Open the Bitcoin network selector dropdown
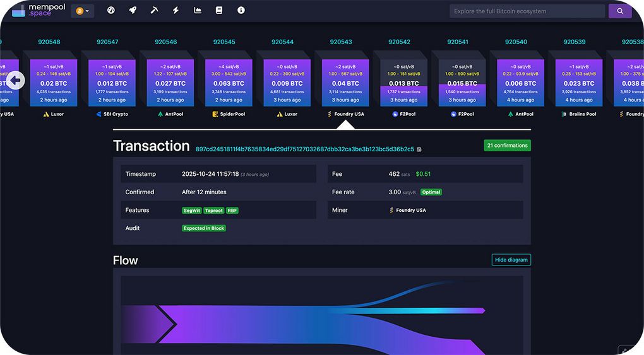The image size is (644, 355). [83, 11]
